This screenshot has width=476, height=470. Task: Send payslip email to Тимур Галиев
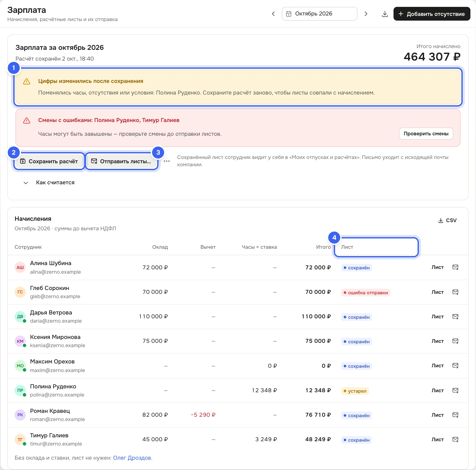point(455,439)
